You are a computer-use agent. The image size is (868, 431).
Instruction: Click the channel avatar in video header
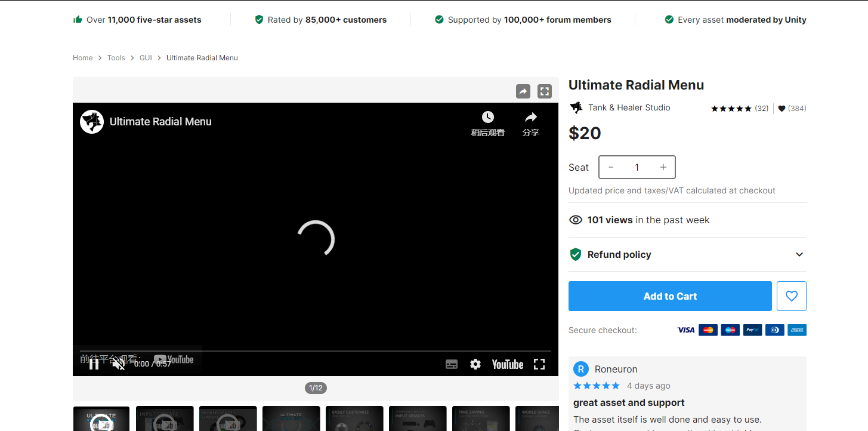tap(92, 122)
